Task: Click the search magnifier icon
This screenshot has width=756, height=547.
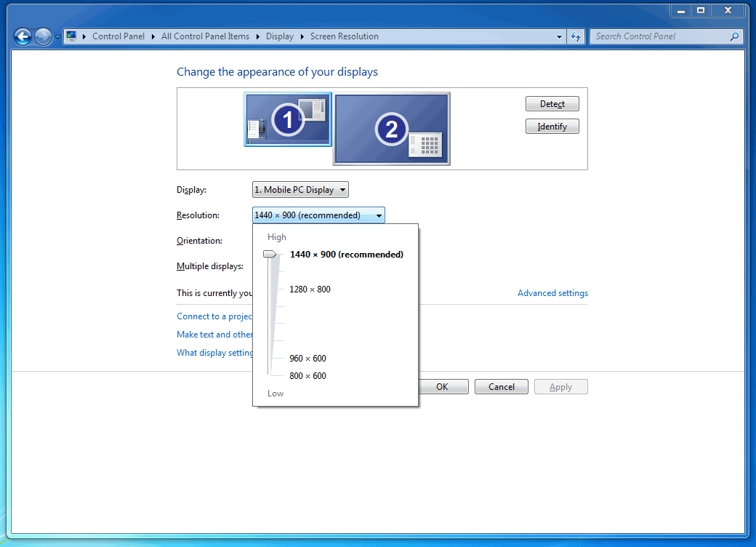Action: click(734, 36)
